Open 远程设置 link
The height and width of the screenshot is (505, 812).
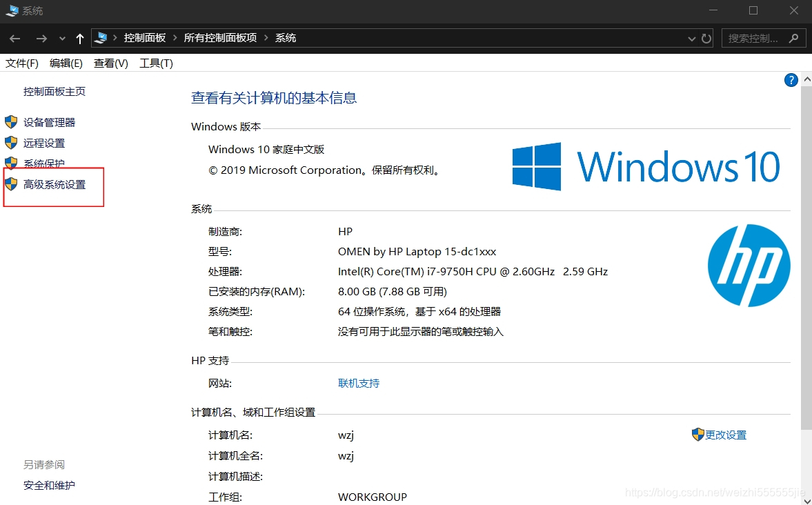coord(44,143)
